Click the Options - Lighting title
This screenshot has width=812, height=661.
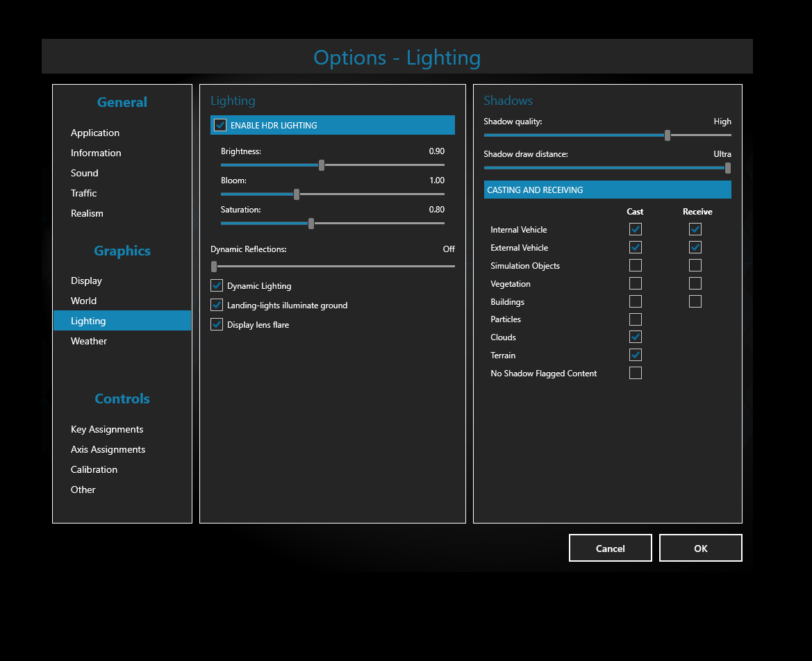point(397,58)
